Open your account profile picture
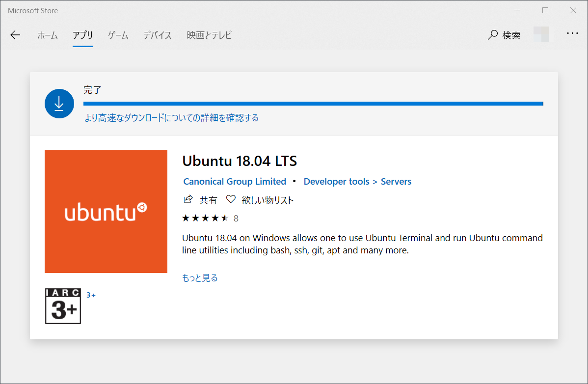Viewport: 588px width, 384px height. (x=541, y=35)
